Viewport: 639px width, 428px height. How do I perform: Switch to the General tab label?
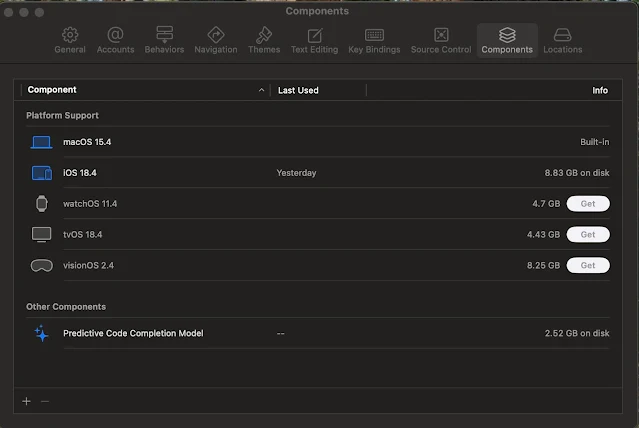[x=70, y=49]
